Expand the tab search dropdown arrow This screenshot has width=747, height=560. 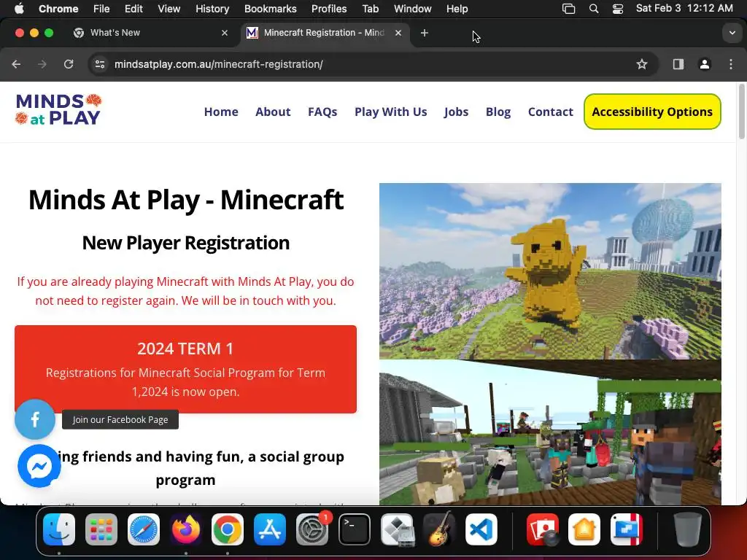732,33
